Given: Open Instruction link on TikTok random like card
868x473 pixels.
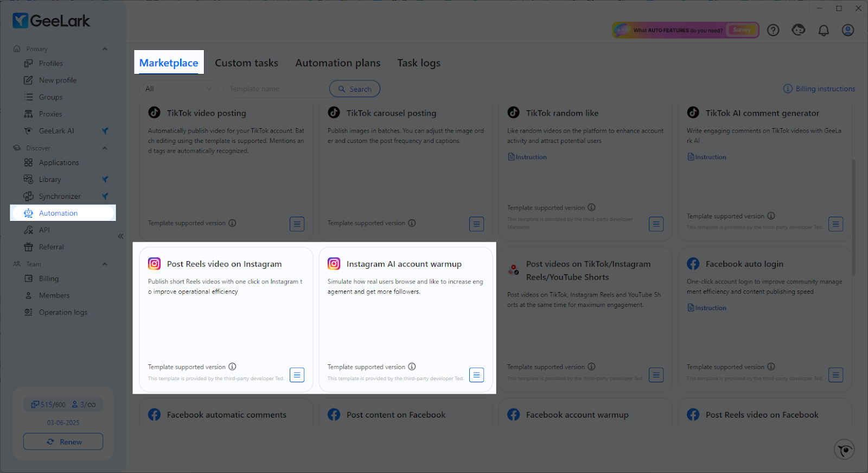Looking at the screenshot, I should coord(527,157).
